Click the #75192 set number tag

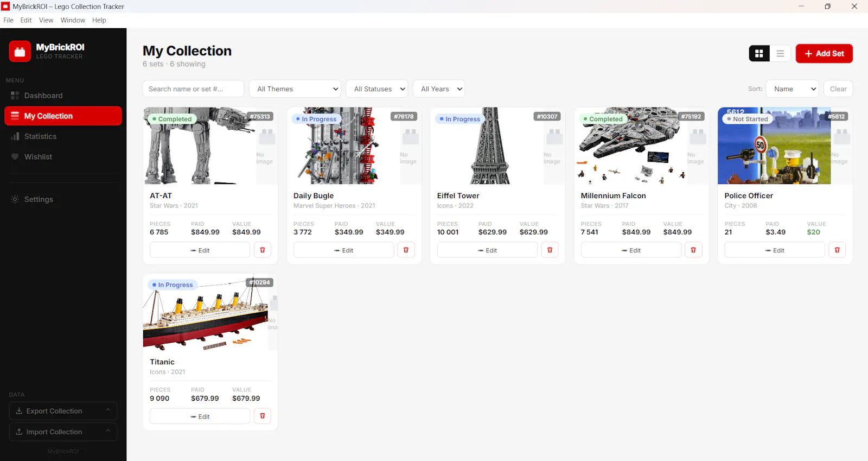691,117
